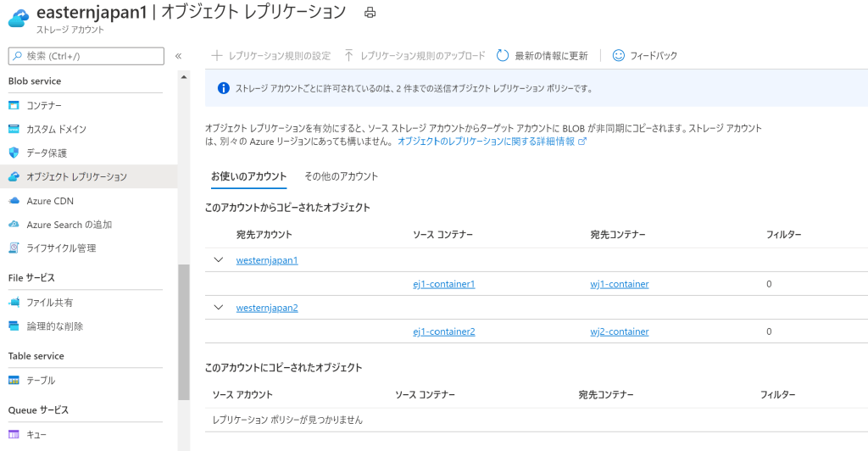This screenshot has height=451, width=868.
Task: Collapse the westernjapan1 row chevron
Action: click(219, 260)
